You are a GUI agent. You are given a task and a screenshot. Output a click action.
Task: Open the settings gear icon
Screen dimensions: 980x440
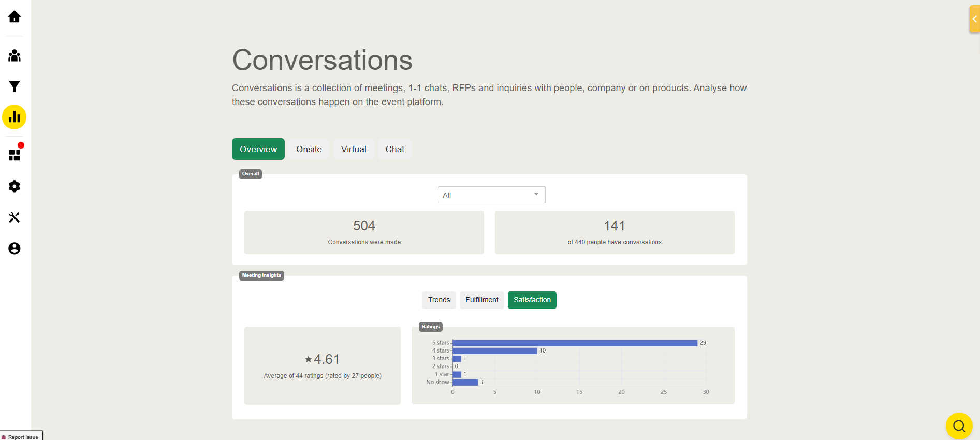pos(14,186)
